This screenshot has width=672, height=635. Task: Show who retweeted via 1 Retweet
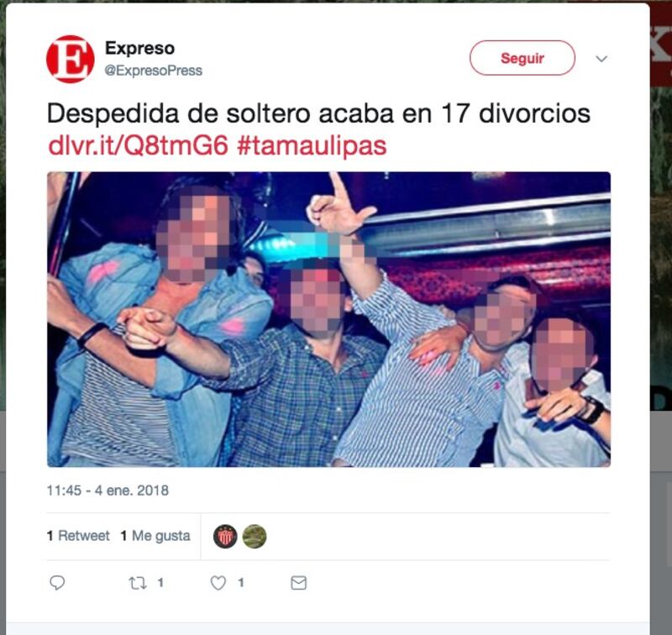click(x=78, y=536)
